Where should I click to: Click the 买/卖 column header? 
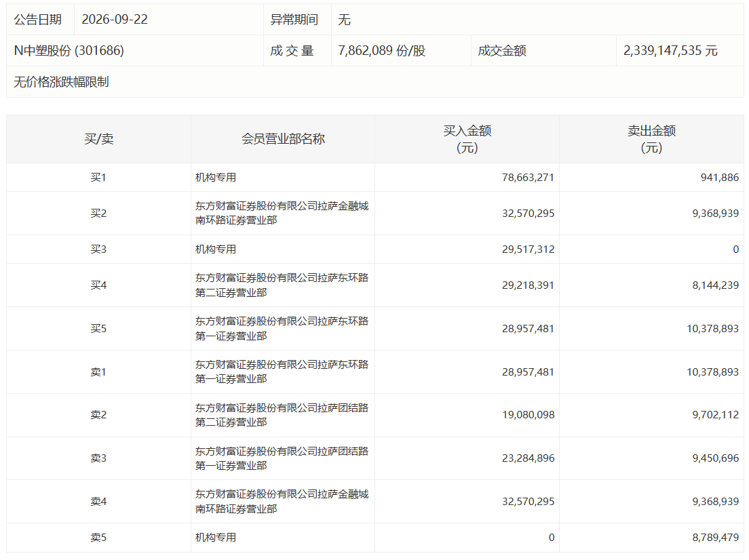click(x=99, y=139)
